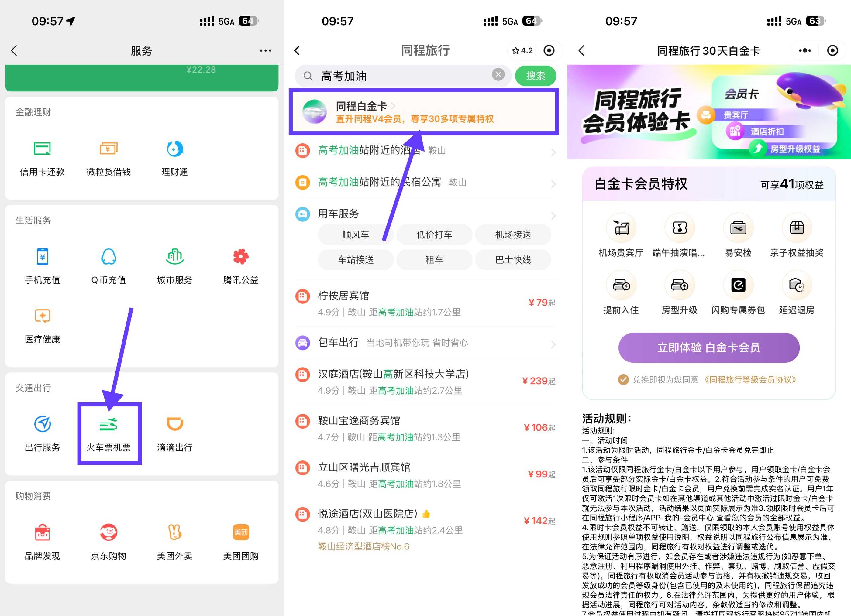Tap 闪购专属券包 coupon icon
851x616 pixels.
(x=738, y=285)
